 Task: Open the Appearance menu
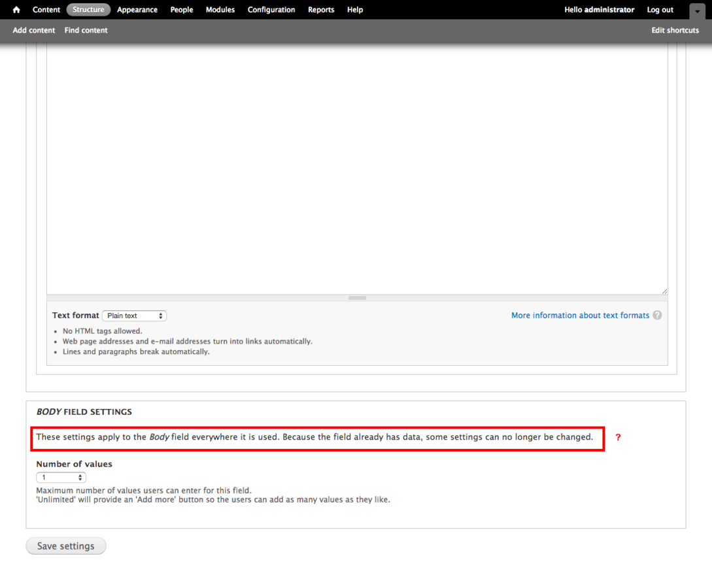coord(137,10)
